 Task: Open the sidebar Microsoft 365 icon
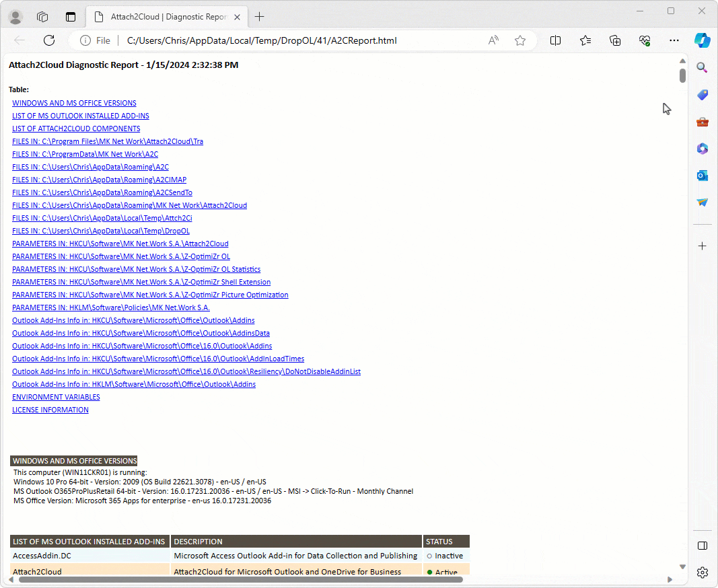[x=702, y=149]
